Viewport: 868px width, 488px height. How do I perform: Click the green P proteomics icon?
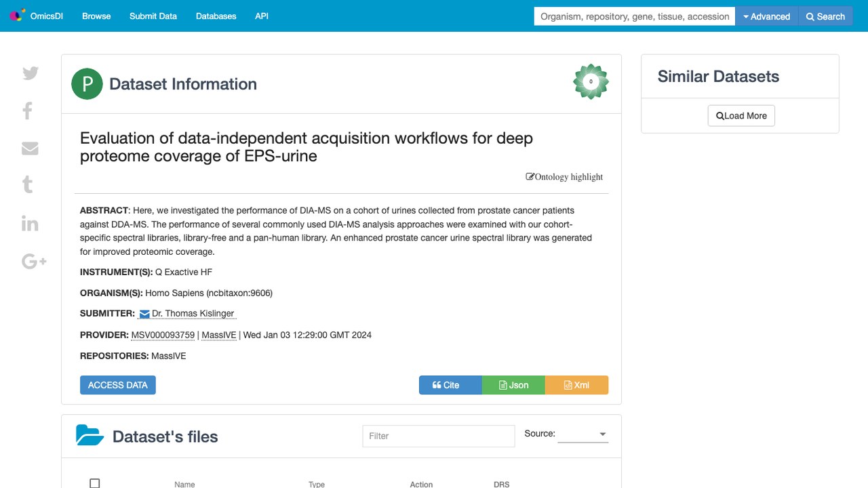point(87,84)
